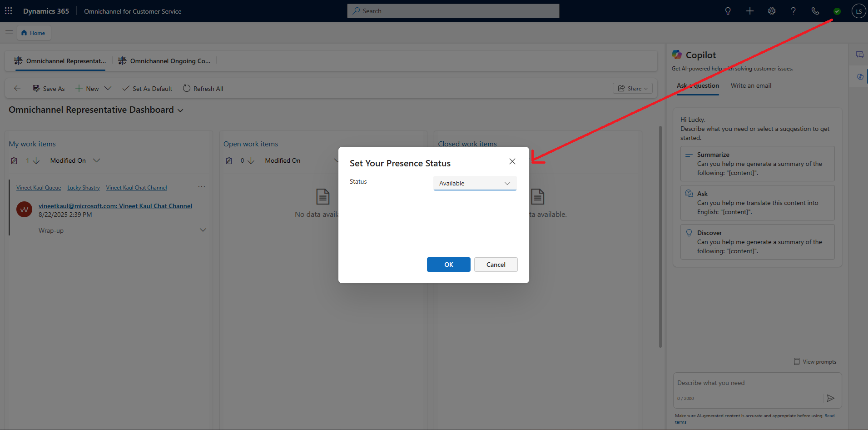Select the Copilot sidebar icon

coord(860,76)
